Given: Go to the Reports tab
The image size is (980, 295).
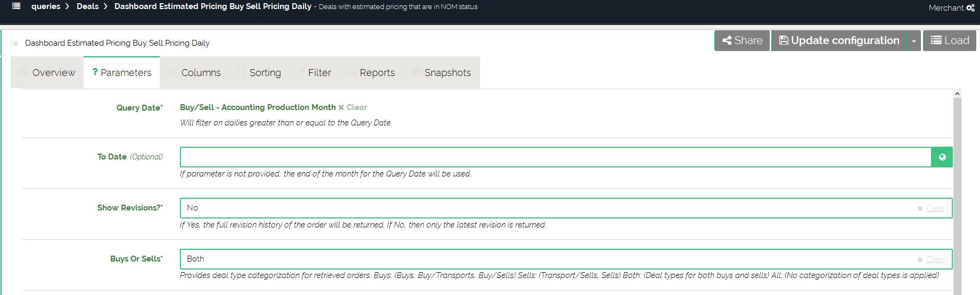Looking at the screenshot, I should [372, 73].
